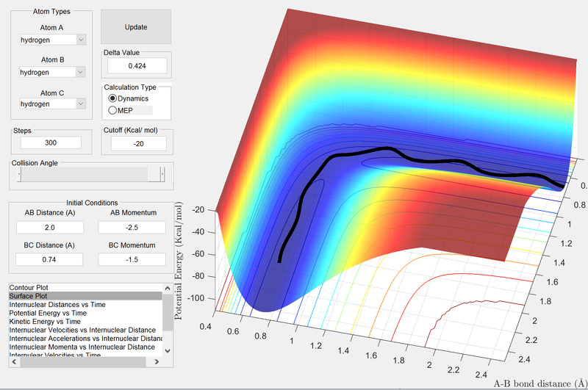Click the Update button
The height and width of the screenshot is (390, 588).
click(x=136, y=27)
